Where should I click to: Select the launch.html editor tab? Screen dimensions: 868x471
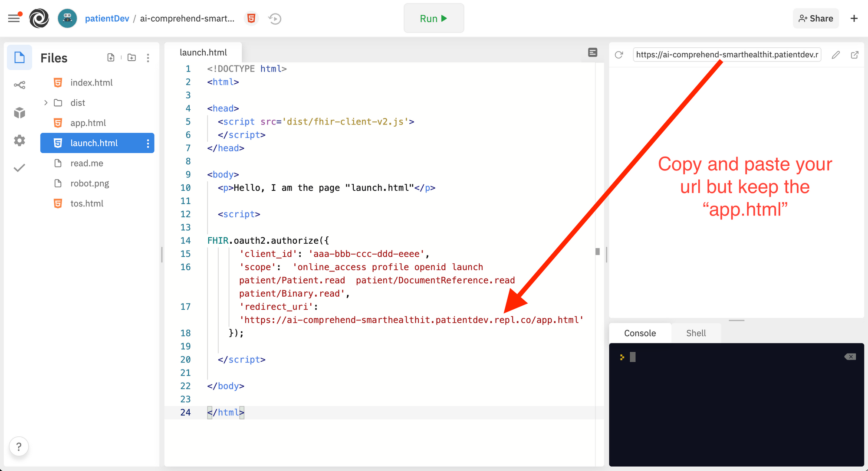(203, 52)
